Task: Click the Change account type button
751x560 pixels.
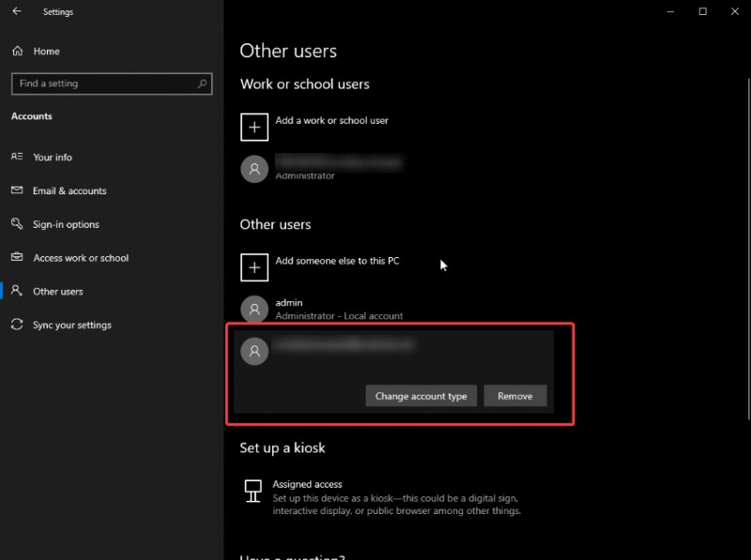Action: (x=421, y=395)
